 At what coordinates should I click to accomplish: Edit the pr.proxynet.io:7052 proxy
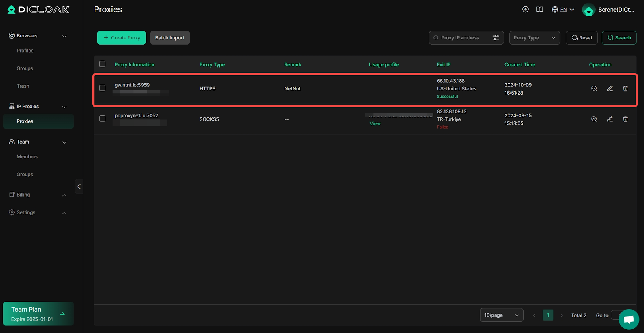(x=610, y=119)
